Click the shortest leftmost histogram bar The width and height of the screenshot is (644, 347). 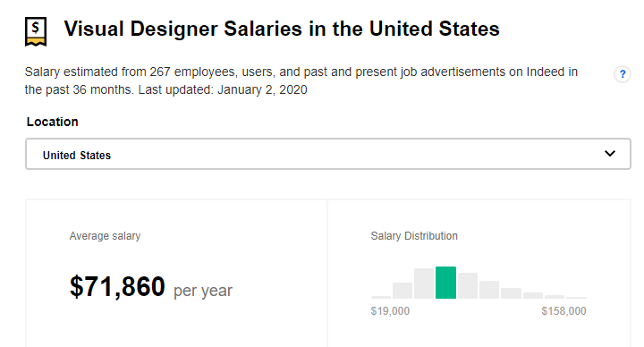[381, 297]
